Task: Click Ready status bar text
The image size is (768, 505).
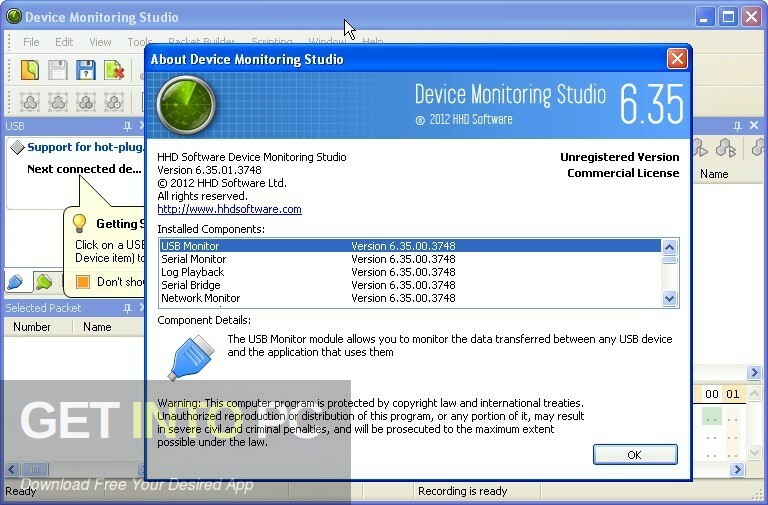Action: (20, 491)
